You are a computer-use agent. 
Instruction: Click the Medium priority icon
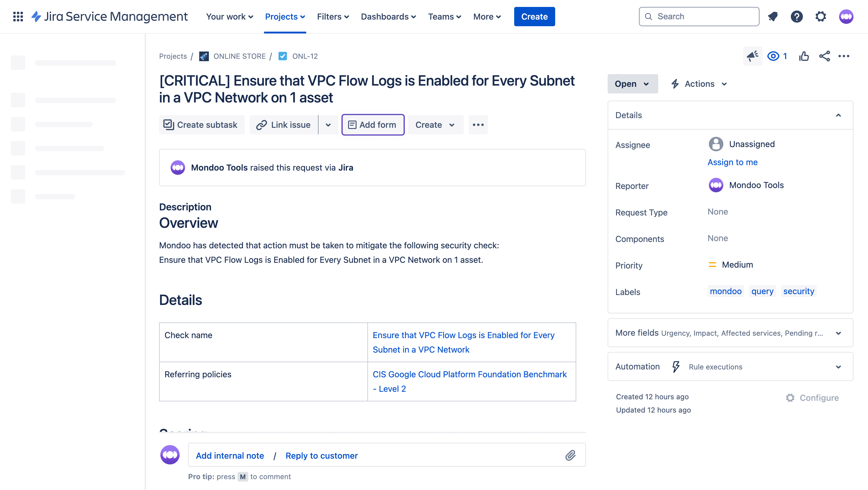tap(712, 264)
